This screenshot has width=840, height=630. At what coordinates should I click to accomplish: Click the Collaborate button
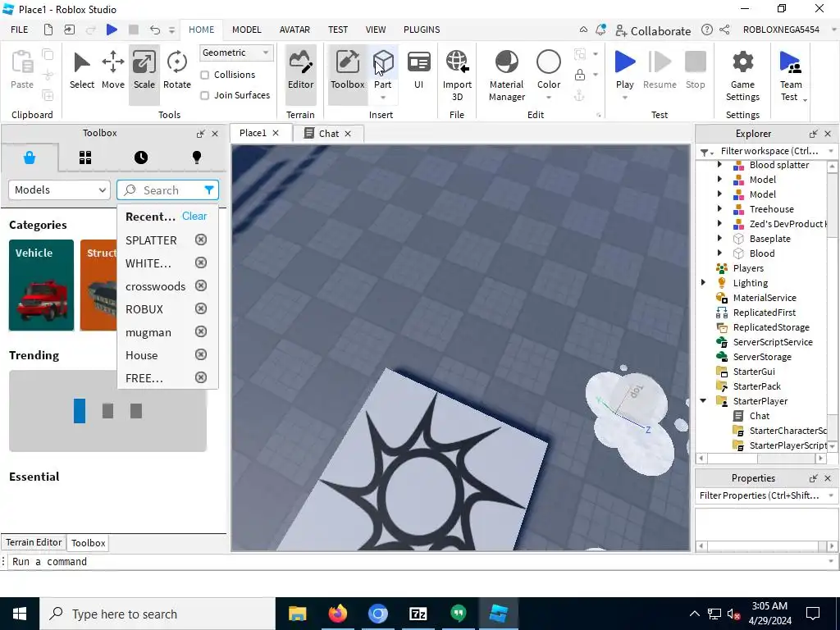tap(652, 30)
